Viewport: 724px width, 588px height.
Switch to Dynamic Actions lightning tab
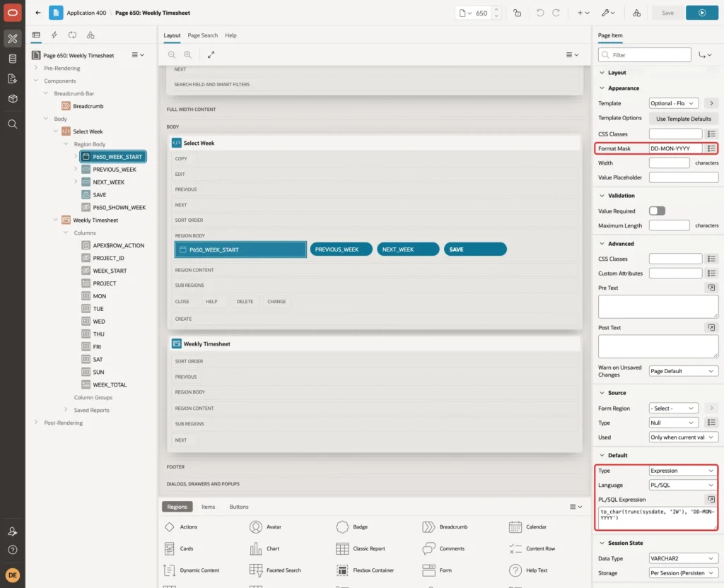(54, 35)
